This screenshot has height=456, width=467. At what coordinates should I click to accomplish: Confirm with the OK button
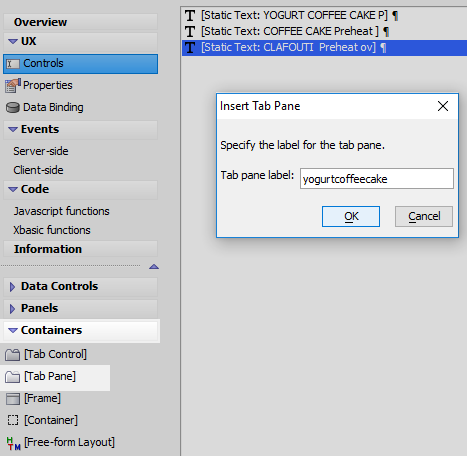coord(351,217)
